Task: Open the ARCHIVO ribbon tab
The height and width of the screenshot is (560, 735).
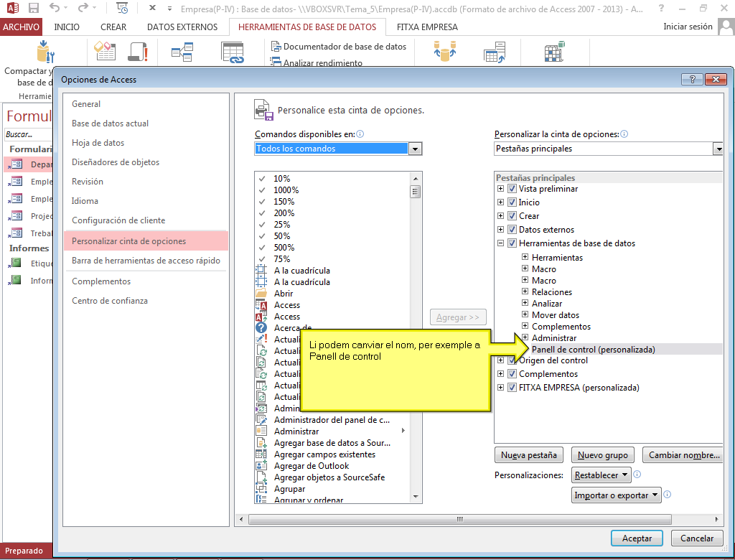Action: [21, 27]
